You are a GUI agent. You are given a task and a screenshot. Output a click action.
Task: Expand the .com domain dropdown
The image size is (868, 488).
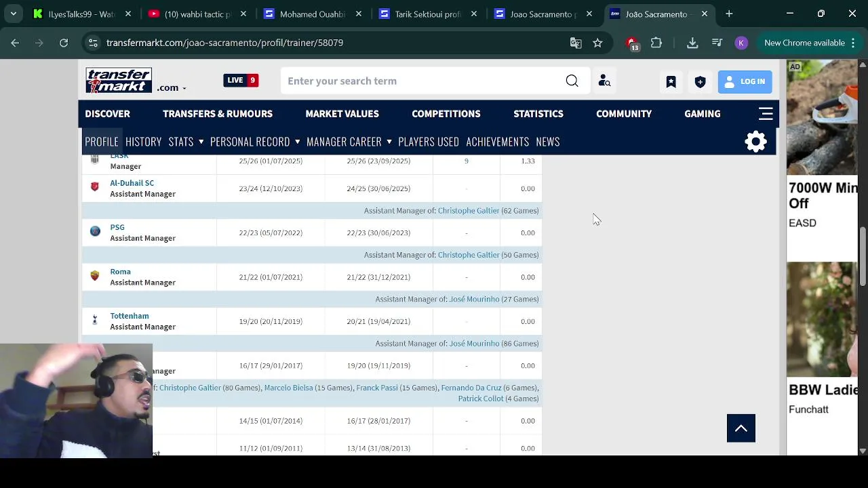(x=172, y=87)
